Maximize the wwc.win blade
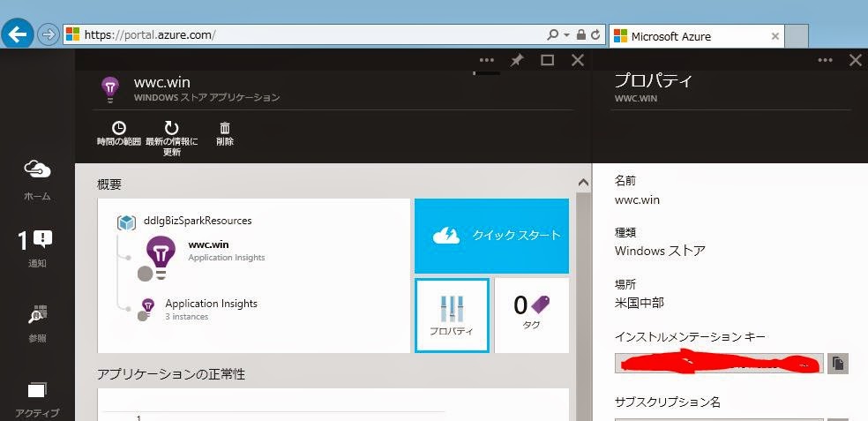This screenshot has width=868, height=421. [547, 60]
